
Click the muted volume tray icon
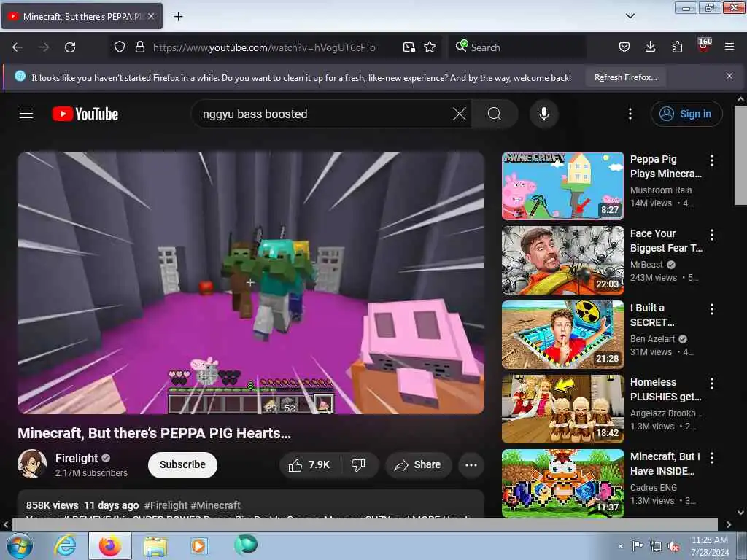point(673,546)
